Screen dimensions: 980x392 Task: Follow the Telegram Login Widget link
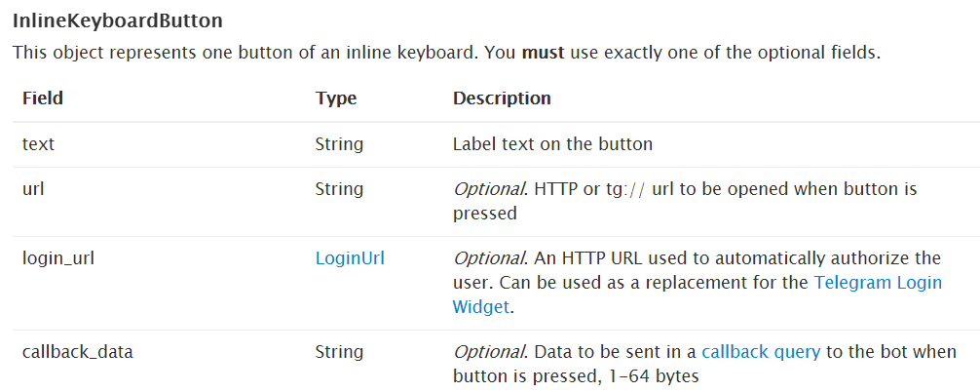(x=877, y=283)
